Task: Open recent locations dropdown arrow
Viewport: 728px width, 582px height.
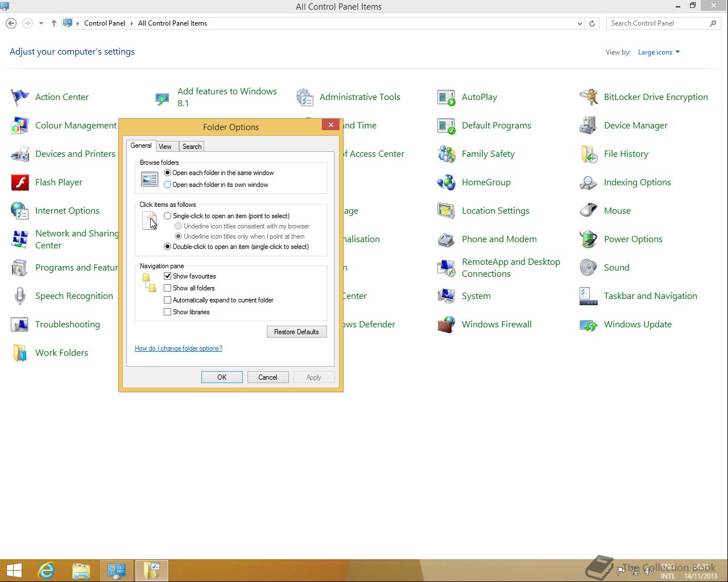Action: [x=41, y=23]
